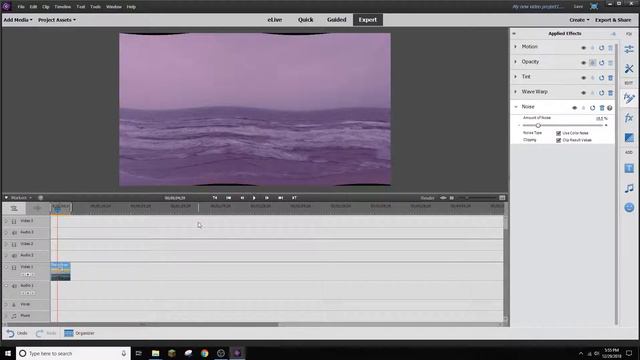This screenshot has width=640, height=360.
Task: Expand the Opacity effect properties
Action: pos(516,62)
